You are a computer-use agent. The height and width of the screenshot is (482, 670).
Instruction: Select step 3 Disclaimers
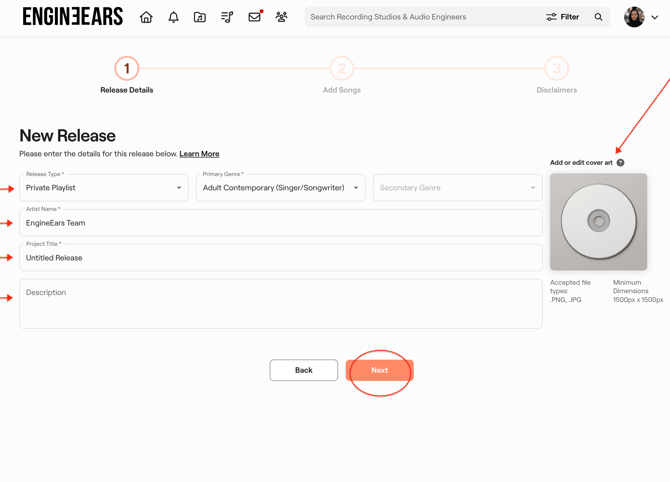557,68
